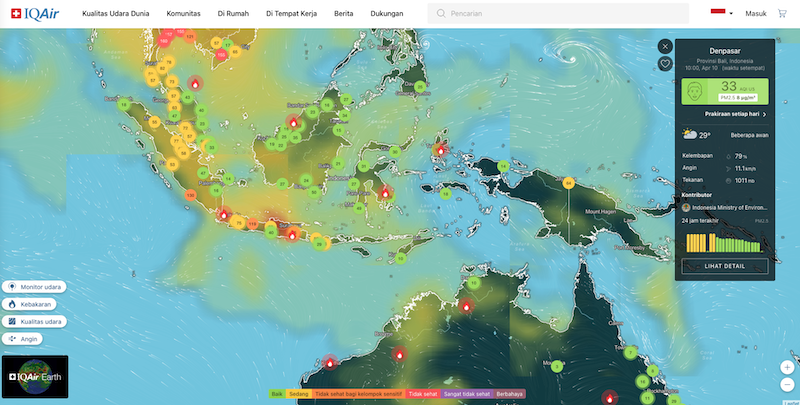The height and width of the screenshot is (405, 800).
Task: Toggle the Kualitas udara layer
Action: point(34,322)
